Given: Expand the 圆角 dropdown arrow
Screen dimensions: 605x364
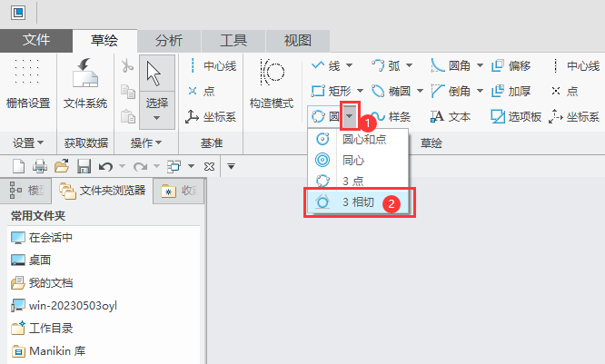Looking at the screenshot, I should pyautogui.click(x=480, y=65).
